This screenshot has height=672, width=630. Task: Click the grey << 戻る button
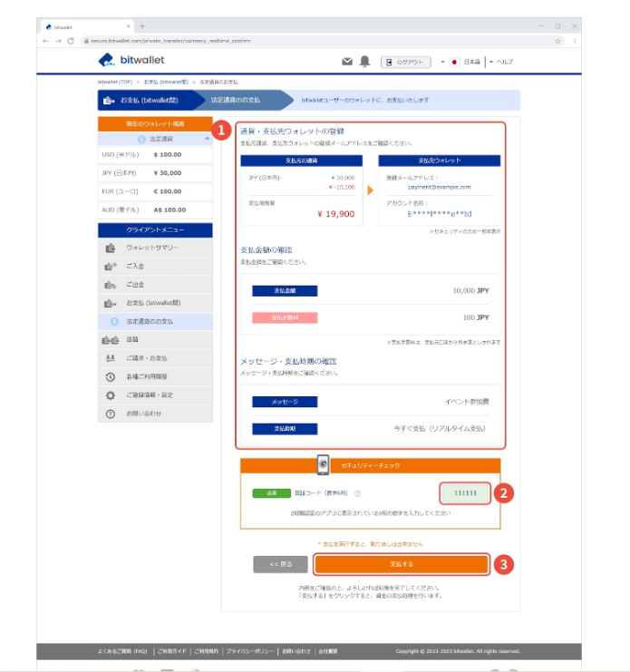(280, 564)
